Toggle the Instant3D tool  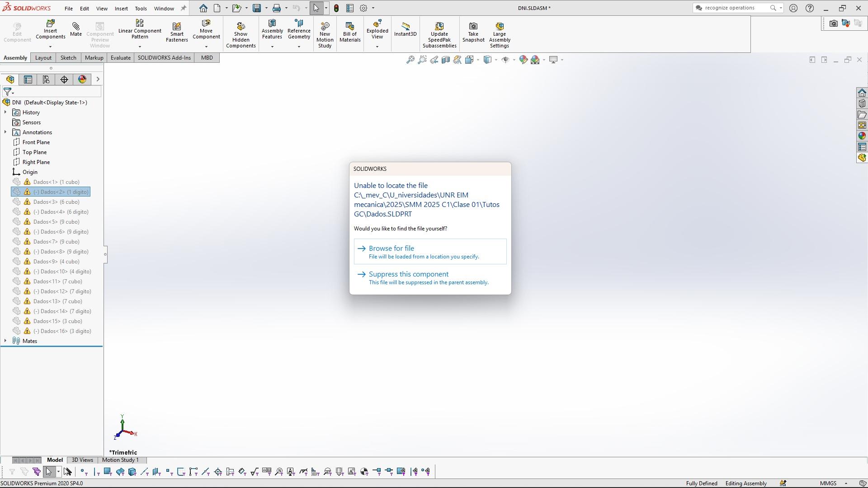click(x=405, y=30)
